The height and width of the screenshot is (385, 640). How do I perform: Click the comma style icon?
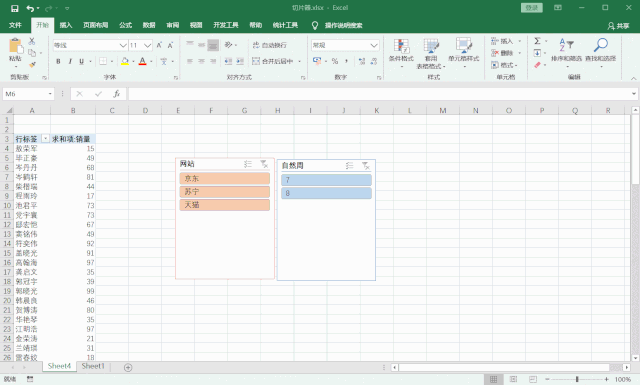(346, 61)
